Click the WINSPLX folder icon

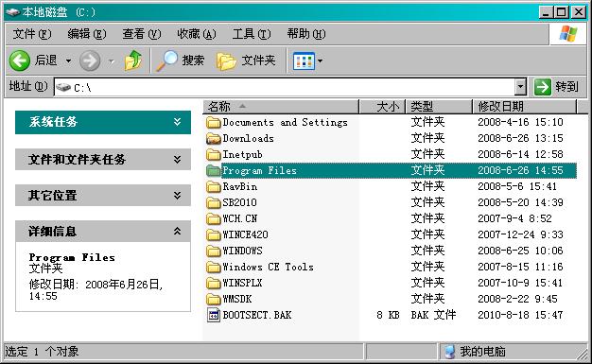point(214,284)
